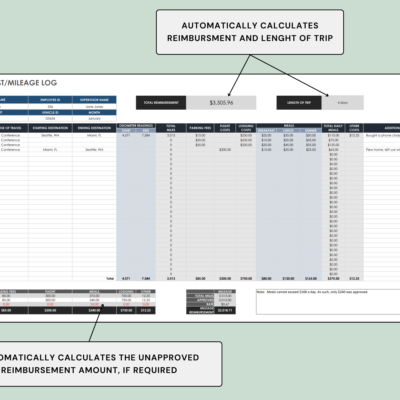Screen dimensions: 400x400
Task: Click the EMPLOYEE ID header cell
Action: point(50,100)
